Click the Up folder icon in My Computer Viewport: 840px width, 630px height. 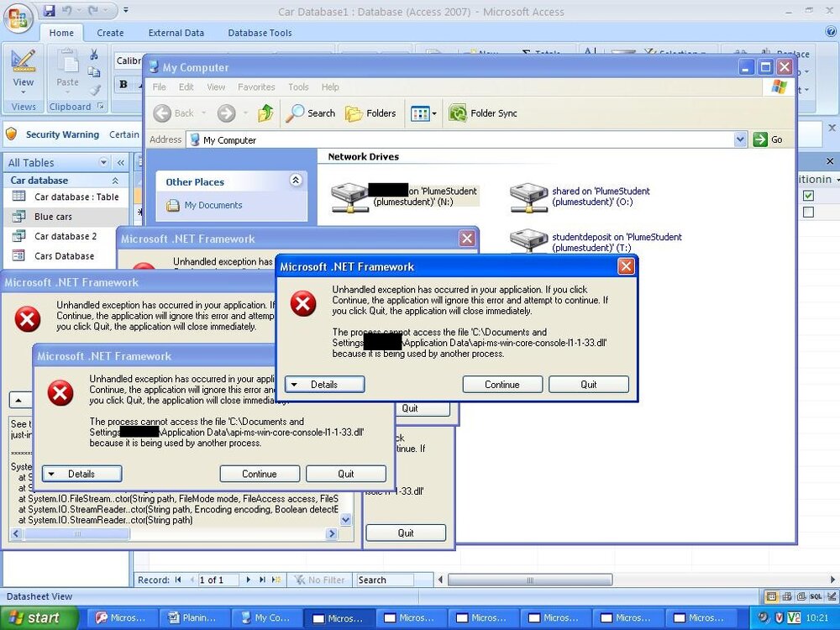coord(265,113)
